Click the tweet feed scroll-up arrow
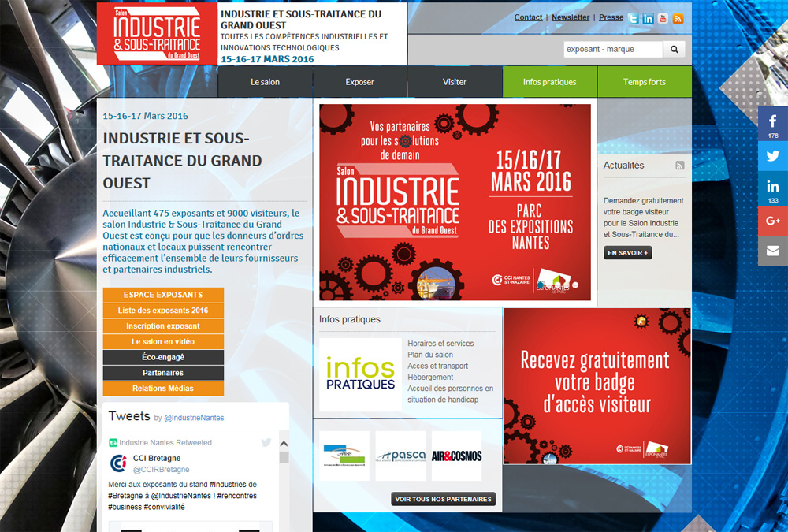788x532 pixels. tap(284, 444)
